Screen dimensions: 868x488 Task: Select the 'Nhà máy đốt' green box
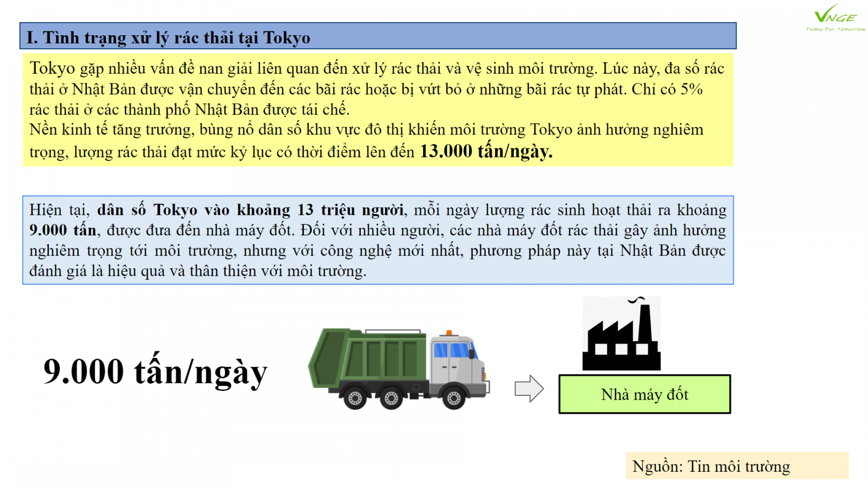644,394
